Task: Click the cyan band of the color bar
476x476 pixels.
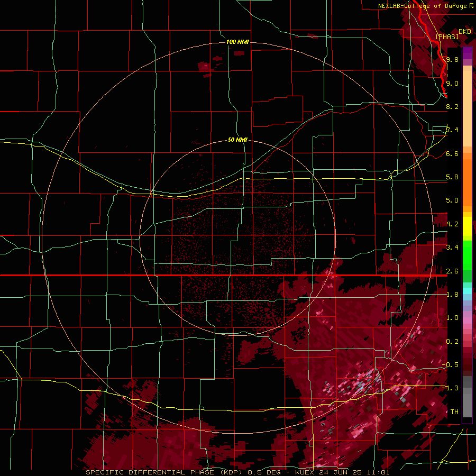Action: (467, 291)
